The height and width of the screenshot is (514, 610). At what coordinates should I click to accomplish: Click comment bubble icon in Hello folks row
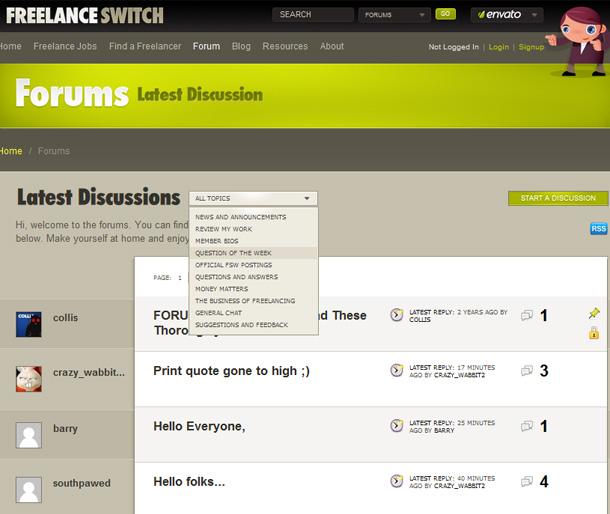[527, 482]
